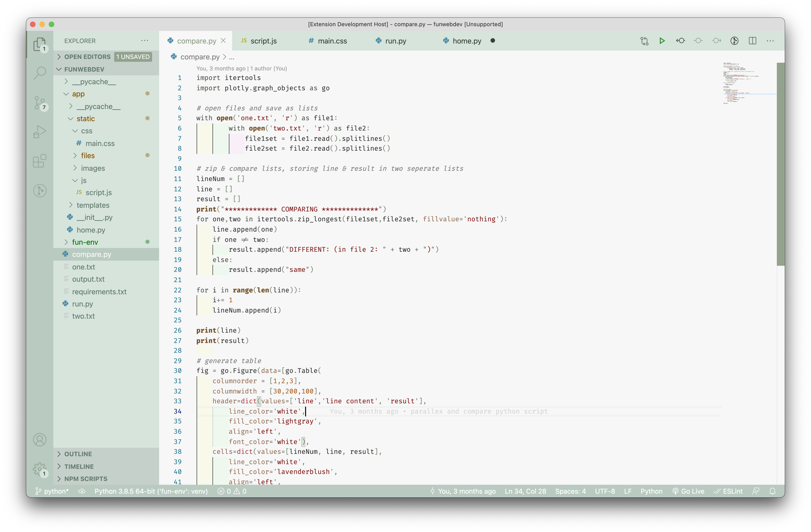The width and height of the screenshot is (811, 532).
Task: Expand the OUTLINE panel
Action: pyautogui.click(x=106, y=454)
